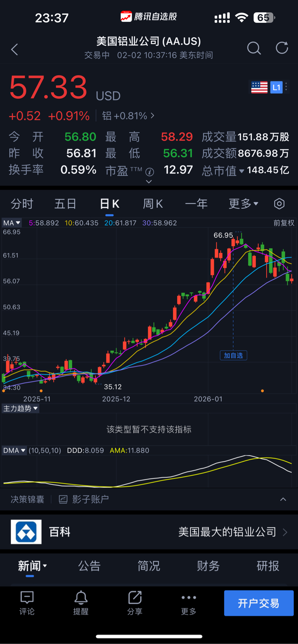Tap the US flag market icon
The width and height of the screenshot is (298, 644).
click(x=259, y=88)
